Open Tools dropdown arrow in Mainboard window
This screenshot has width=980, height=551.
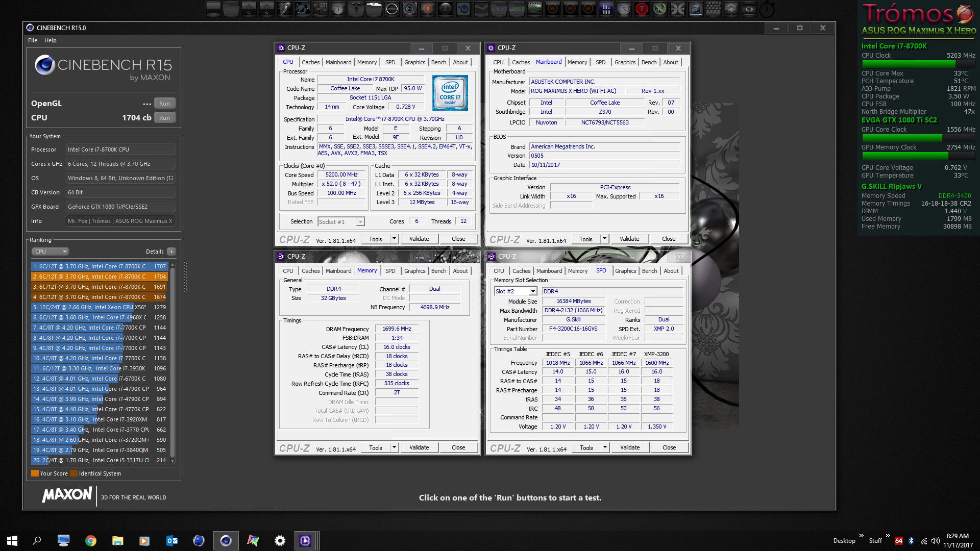(604, 239)
